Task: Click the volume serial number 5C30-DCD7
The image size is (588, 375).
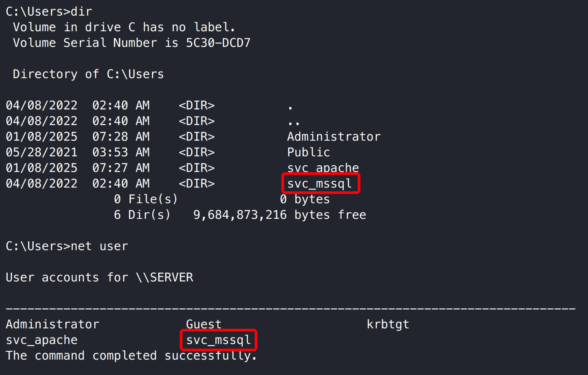Action: click(x=218, y=43)
